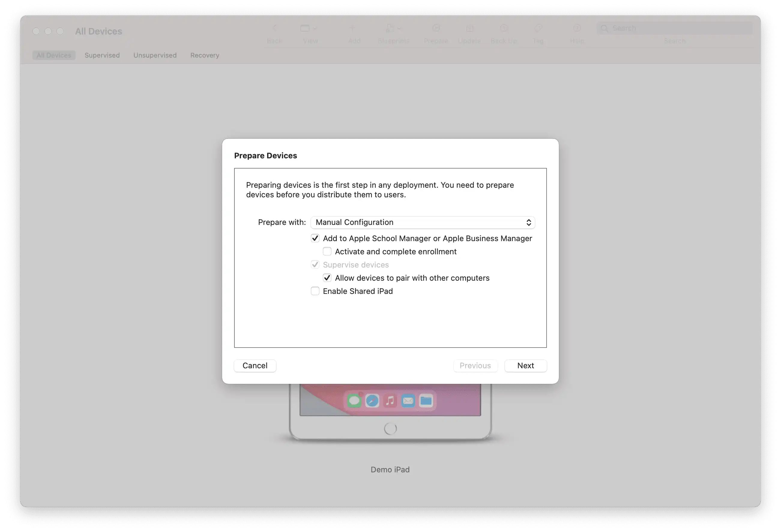Click the Demo iPad device name label
Screen dimensions: 781x532
390,470
